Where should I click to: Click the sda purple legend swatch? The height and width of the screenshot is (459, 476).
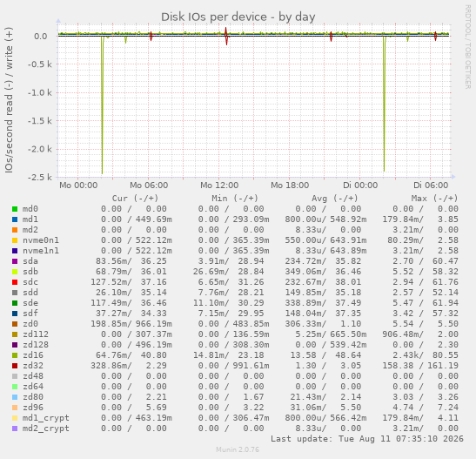(x=15, y=261)
